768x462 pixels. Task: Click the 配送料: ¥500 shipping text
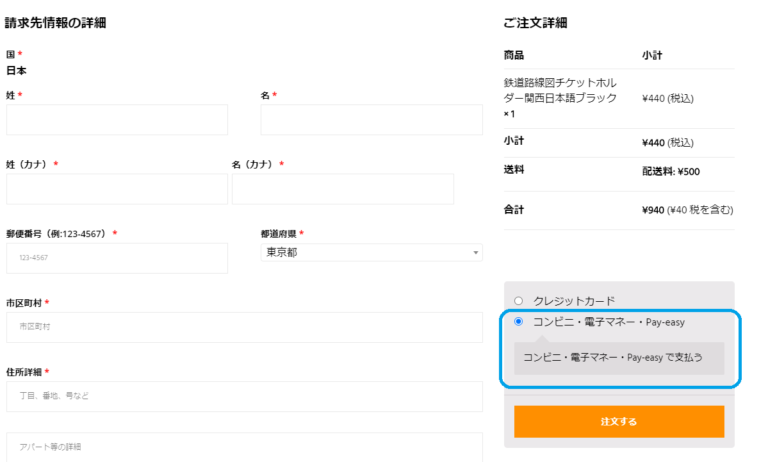click(671, 171)
